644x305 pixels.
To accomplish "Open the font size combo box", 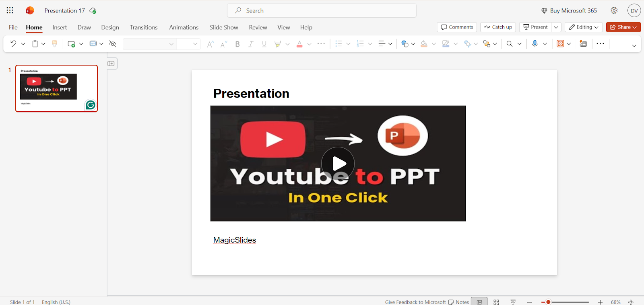I will (x=188, y=44).
